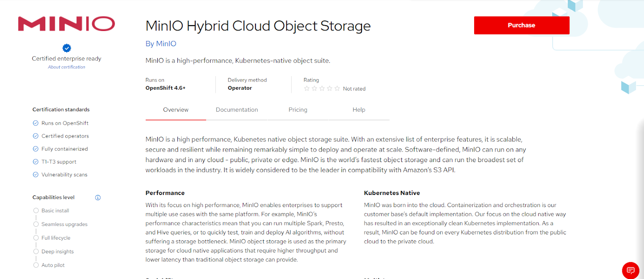
Task: Click the T1-T3 support checkmark icon
Action: 35,162
